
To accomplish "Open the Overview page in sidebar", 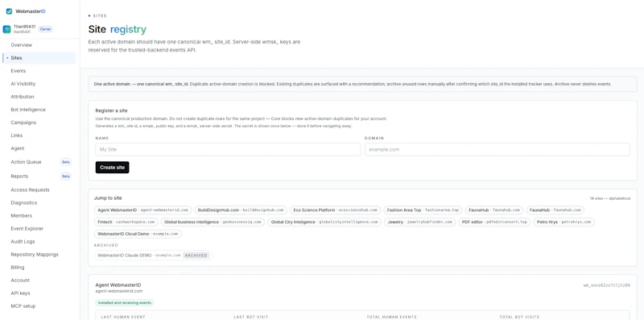I will click(x=22, y=45).
